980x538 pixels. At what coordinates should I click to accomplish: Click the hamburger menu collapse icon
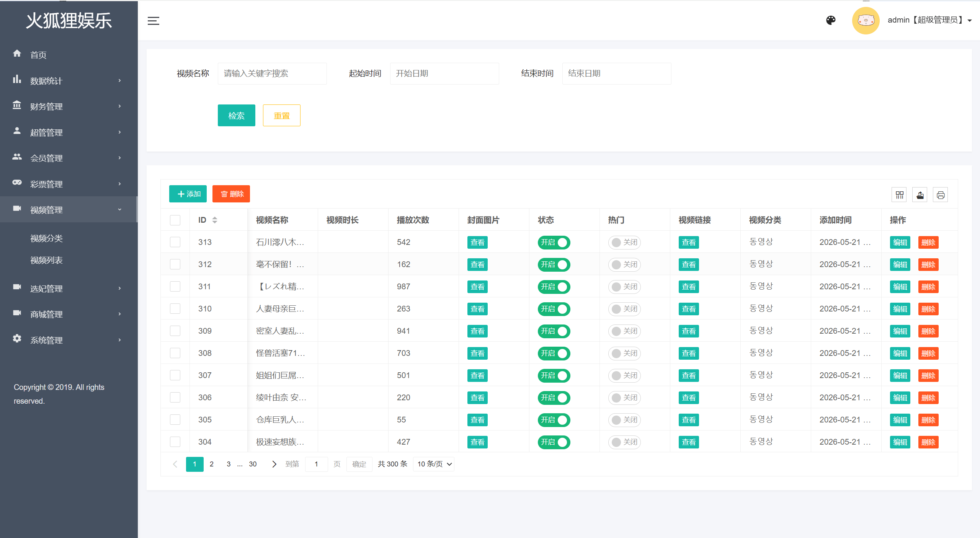tap(153, 21)
